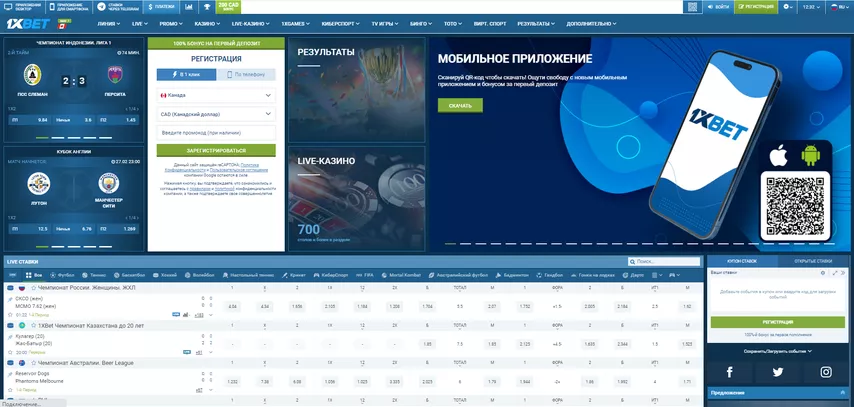854x407 pixels.
Task: Open the RU language selector
Action: click(x=840, y=7)
